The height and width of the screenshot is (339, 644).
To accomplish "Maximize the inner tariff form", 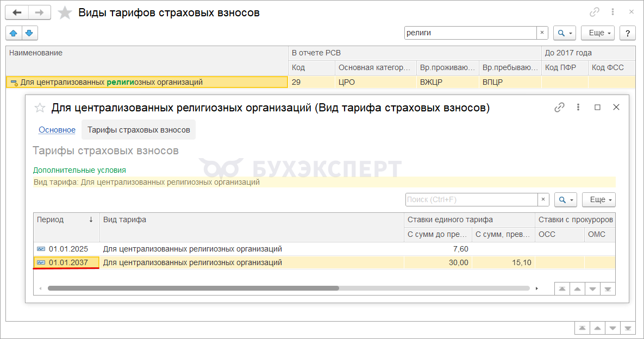I will pos(597,108).
